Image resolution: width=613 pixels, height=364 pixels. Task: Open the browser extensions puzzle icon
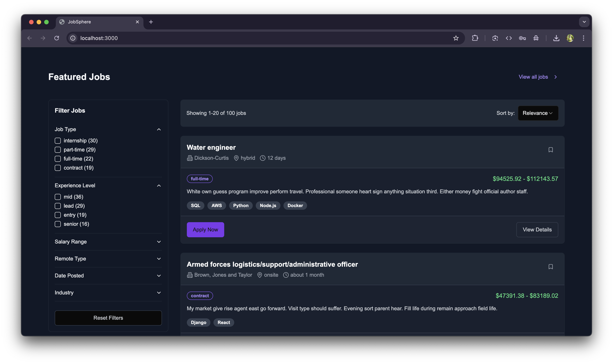click(x=475, y=38)
